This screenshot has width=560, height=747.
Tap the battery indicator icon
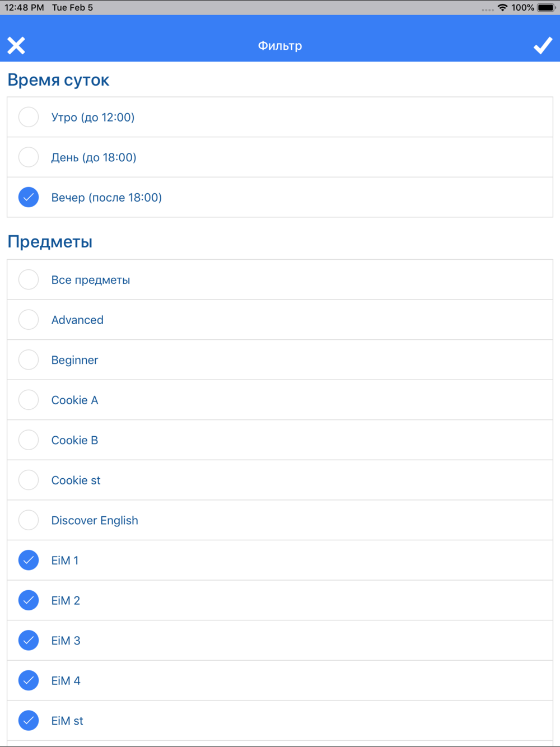(546, 8)
